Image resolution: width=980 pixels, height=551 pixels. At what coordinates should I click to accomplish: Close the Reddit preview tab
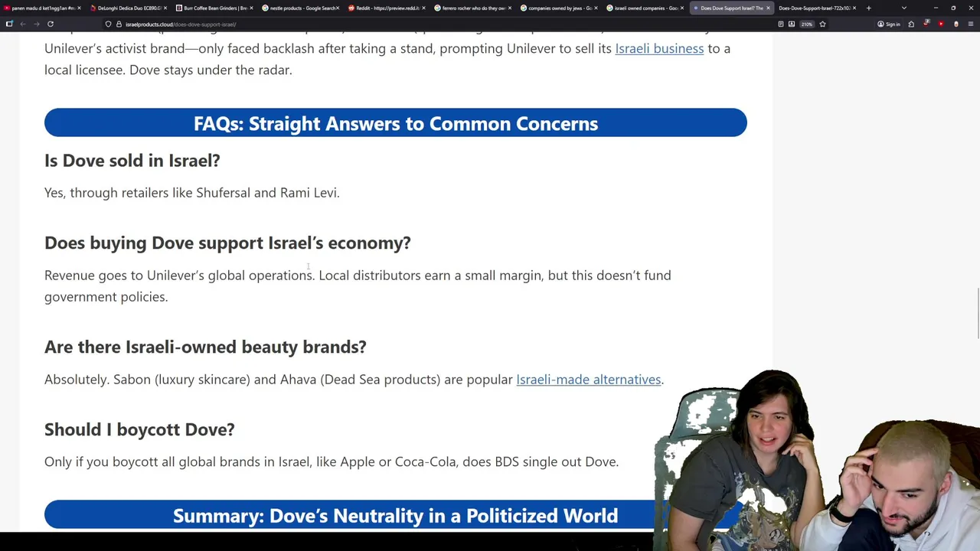click(x=423, y=8)
